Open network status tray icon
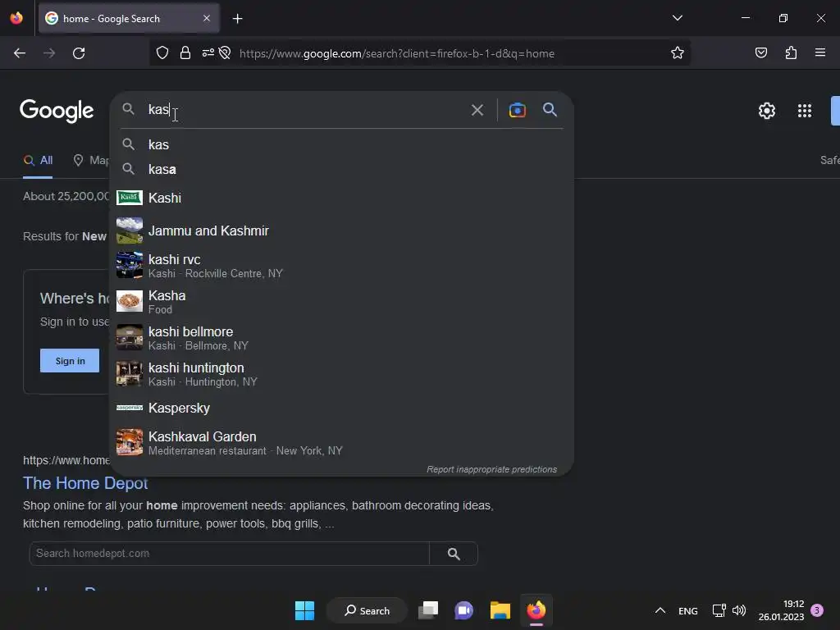This screenshot has height=630, width=840. (x=719, y=610)
